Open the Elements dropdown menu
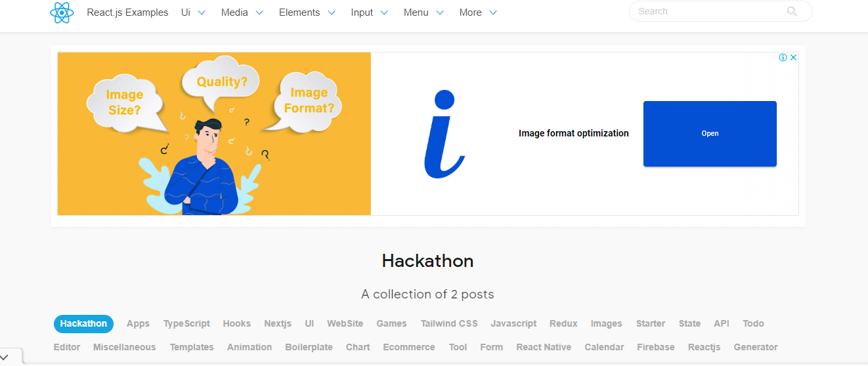The image size is (868, 366). (x=307, y=12)
